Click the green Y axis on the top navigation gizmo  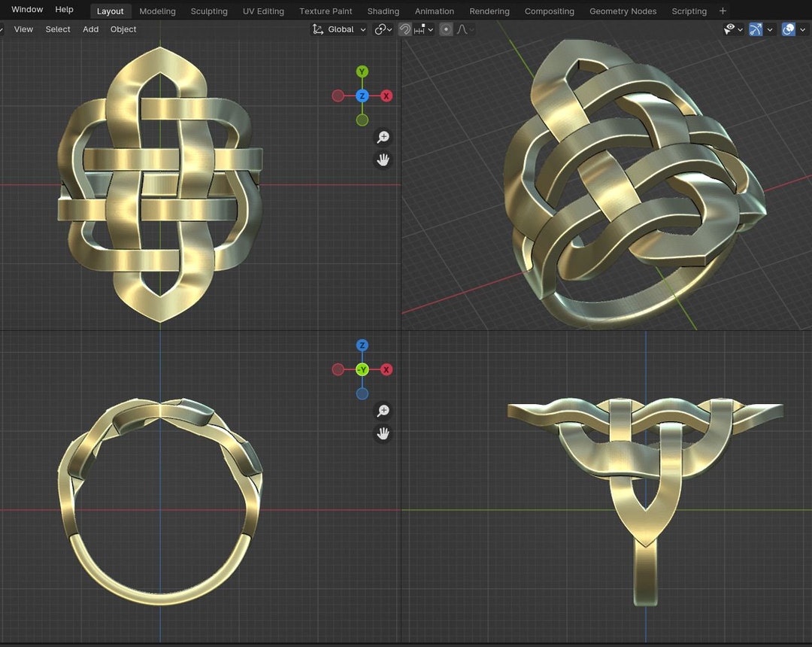(362, 71)
